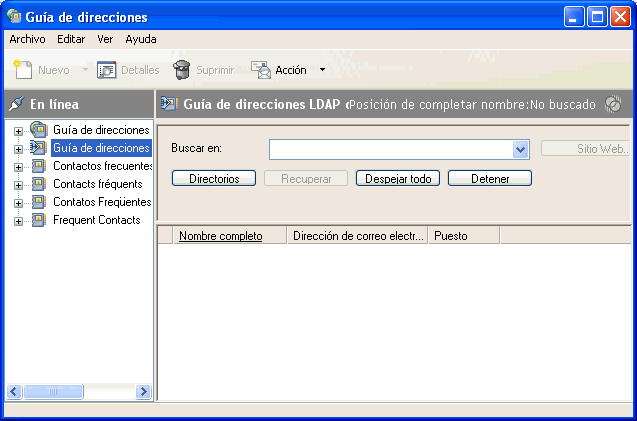Click the En línea plug icon
The height and width of the screenshot is (421, 637).
pyautogui.click(x=16, y=104)
